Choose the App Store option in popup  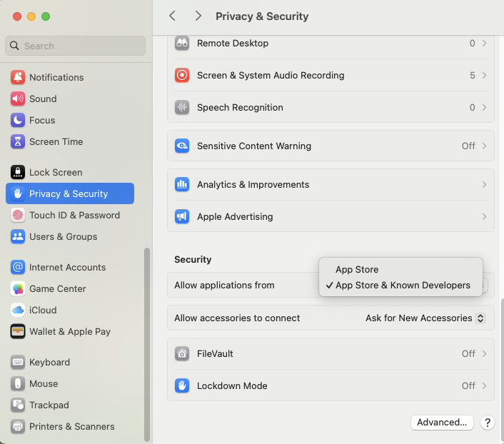tap(357, 269)
